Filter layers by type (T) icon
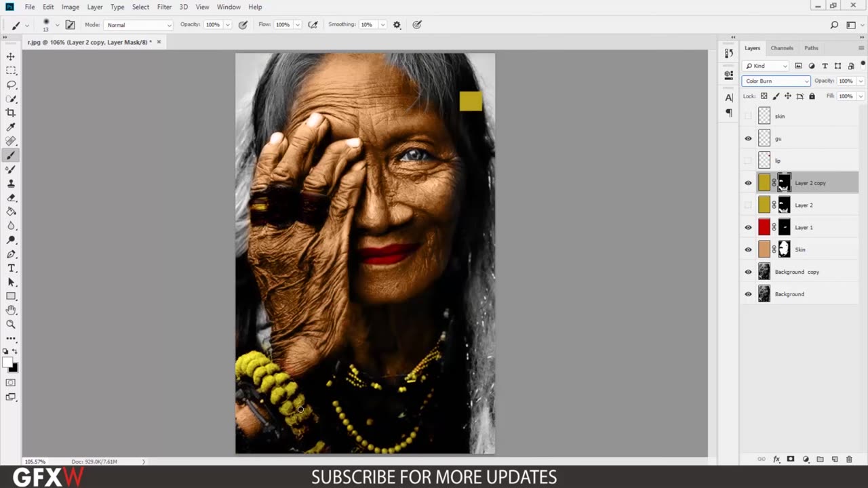This screenshot has height=488, width=868. 825,66
